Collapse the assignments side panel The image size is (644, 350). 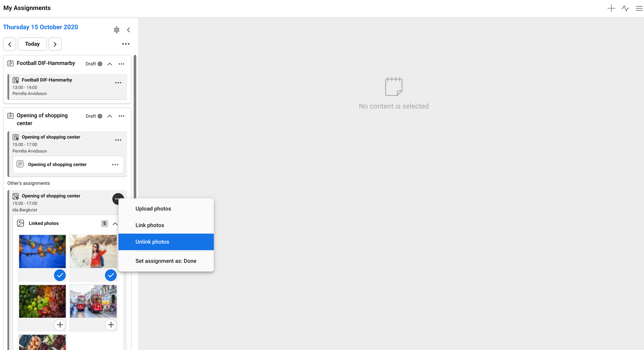[x=128, y=30]
